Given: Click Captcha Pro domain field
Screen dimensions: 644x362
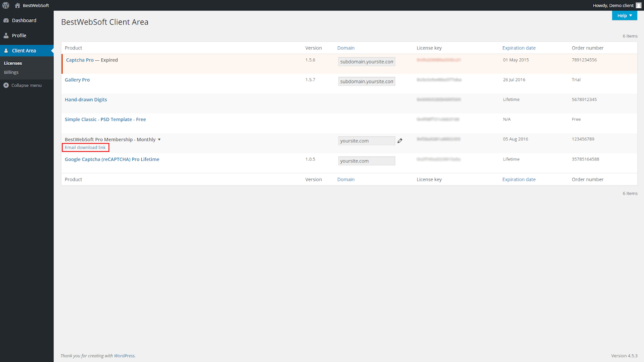Looking at the screenshot, I should (x=367, y=62).
